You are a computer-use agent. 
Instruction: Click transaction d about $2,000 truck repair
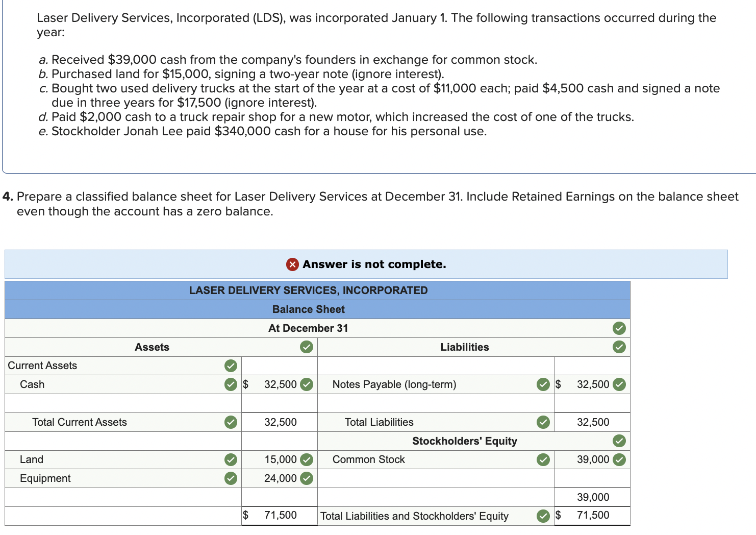(337, 117)
